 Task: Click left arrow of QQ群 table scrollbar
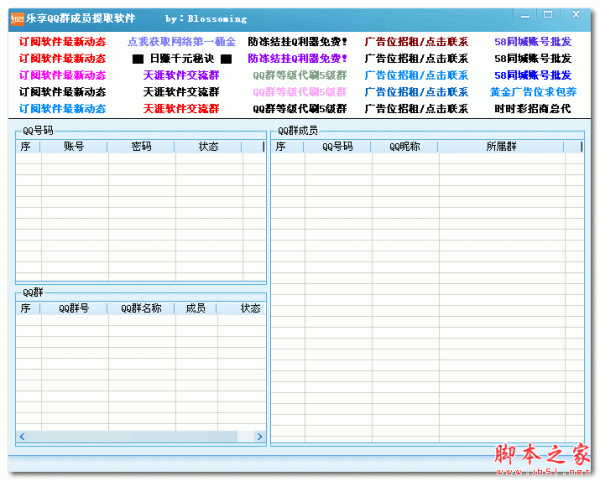[x=22, y=436]
